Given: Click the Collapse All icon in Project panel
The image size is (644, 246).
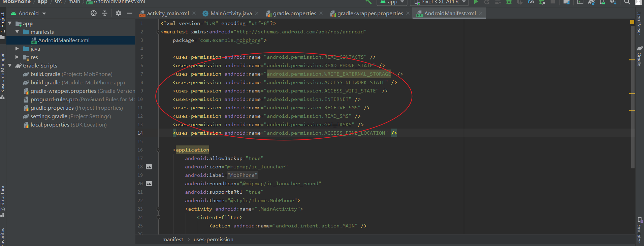Looking at the screenshot, I should point(105,13).
